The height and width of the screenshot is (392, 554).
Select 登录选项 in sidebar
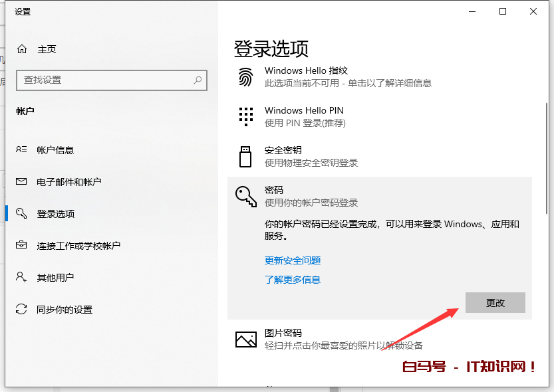(x=56, y=214)
